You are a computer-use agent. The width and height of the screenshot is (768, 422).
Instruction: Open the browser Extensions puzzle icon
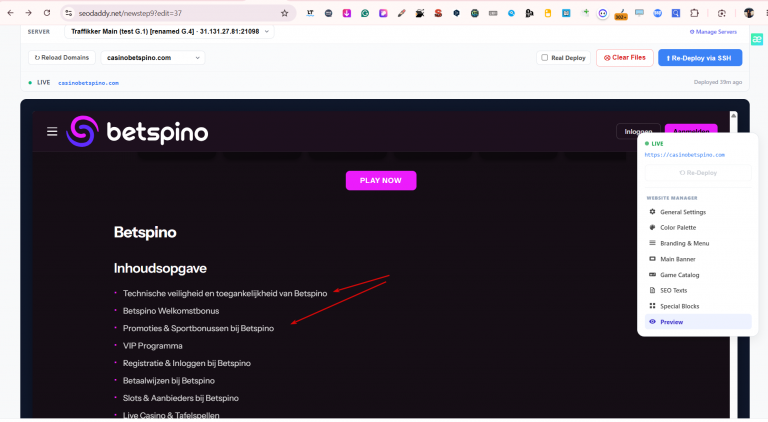pos(694,13)
